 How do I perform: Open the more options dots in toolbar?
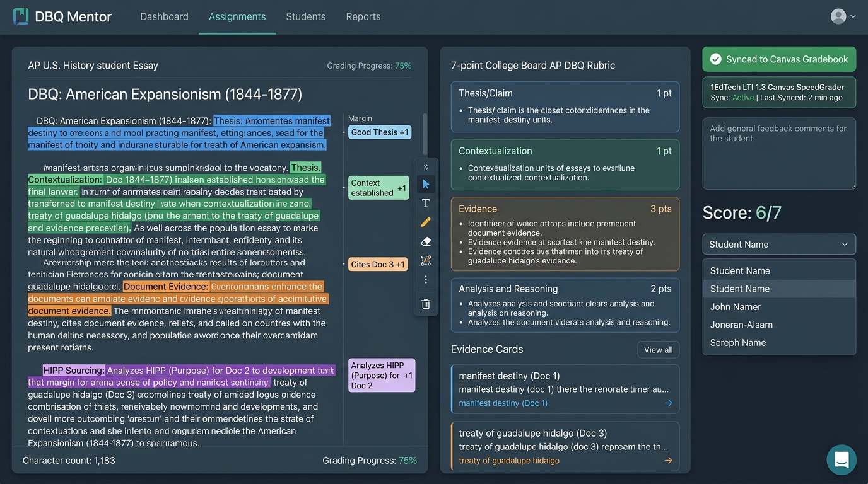point(426,279)
